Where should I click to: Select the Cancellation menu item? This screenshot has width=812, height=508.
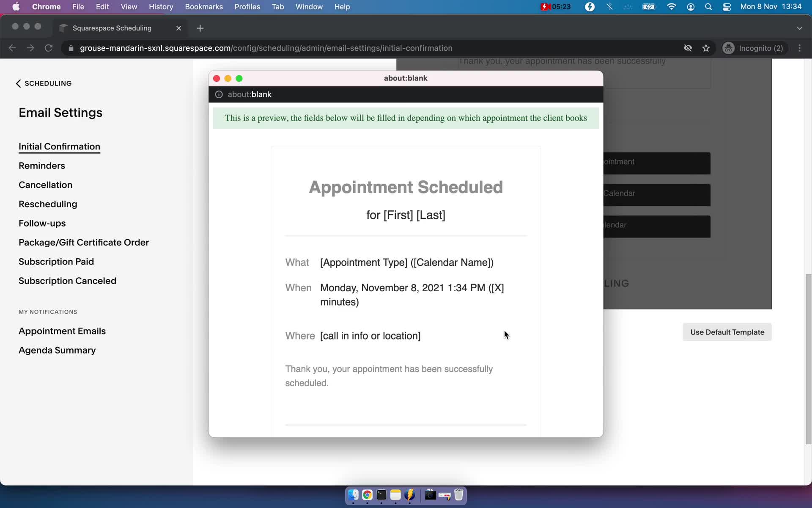(x=45, y=184)
